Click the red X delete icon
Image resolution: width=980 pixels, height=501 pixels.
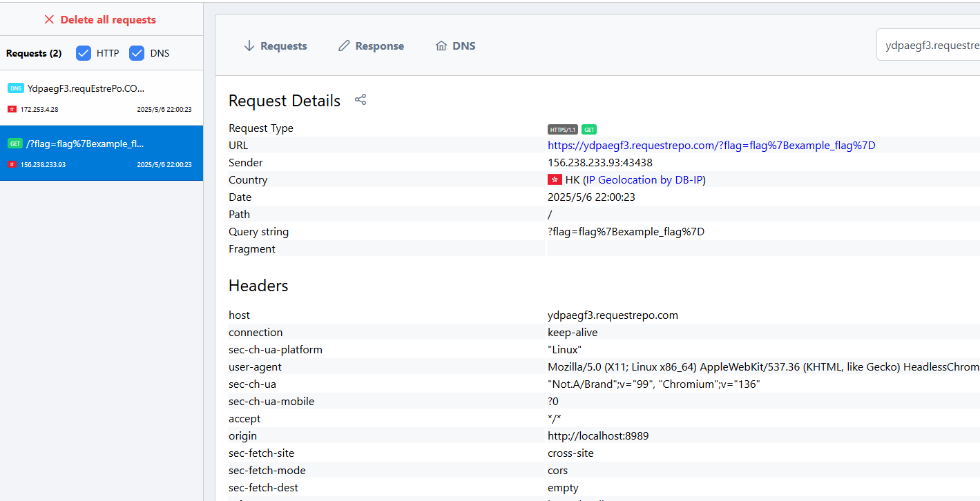[49, 19]
